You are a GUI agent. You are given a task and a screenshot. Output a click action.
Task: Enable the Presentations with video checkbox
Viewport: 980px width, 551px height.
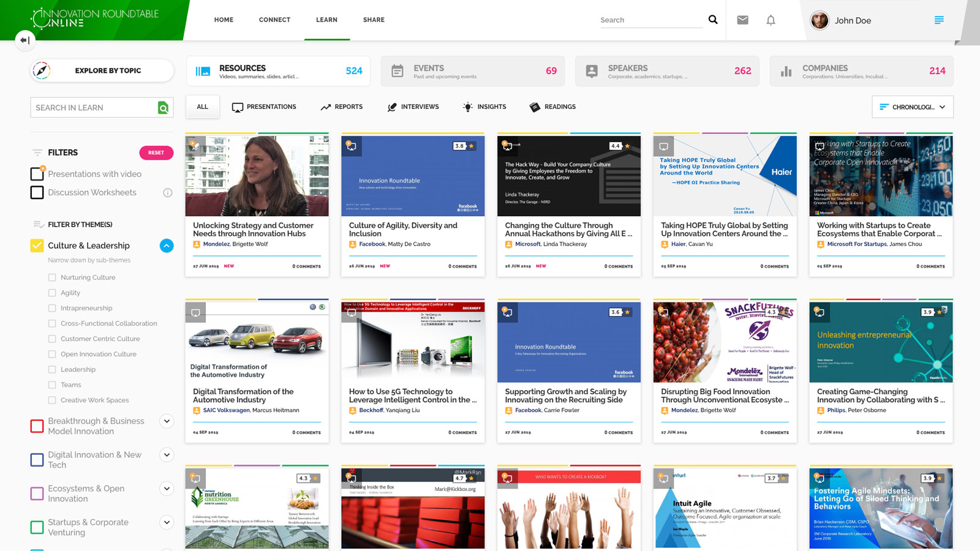click(37, 174)
